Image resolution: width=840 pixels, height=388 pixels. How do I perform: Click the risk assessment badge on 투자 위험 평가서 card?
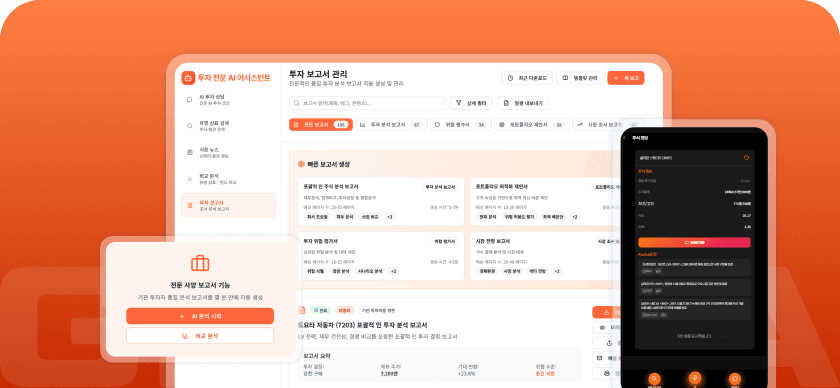446,242
